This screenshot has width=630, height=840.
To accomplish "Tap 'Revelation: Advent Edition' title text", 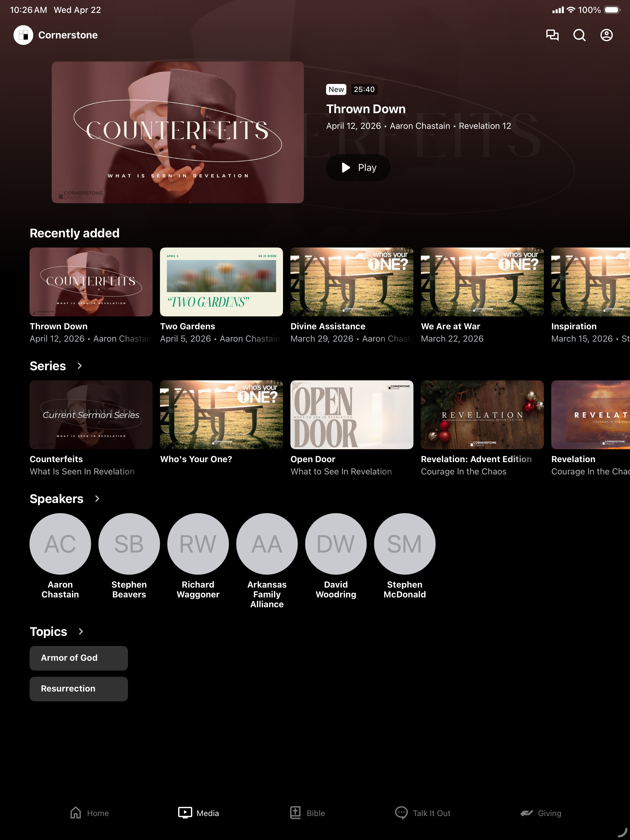I will [476, 459].
